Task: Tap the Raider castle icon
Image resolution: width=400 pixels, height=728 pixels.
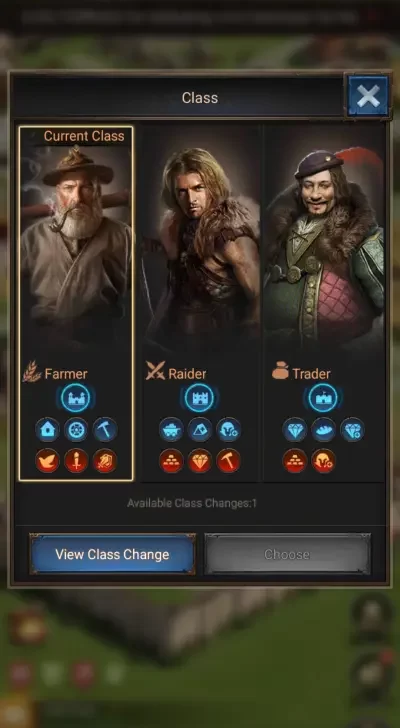Action: point(200,398)
